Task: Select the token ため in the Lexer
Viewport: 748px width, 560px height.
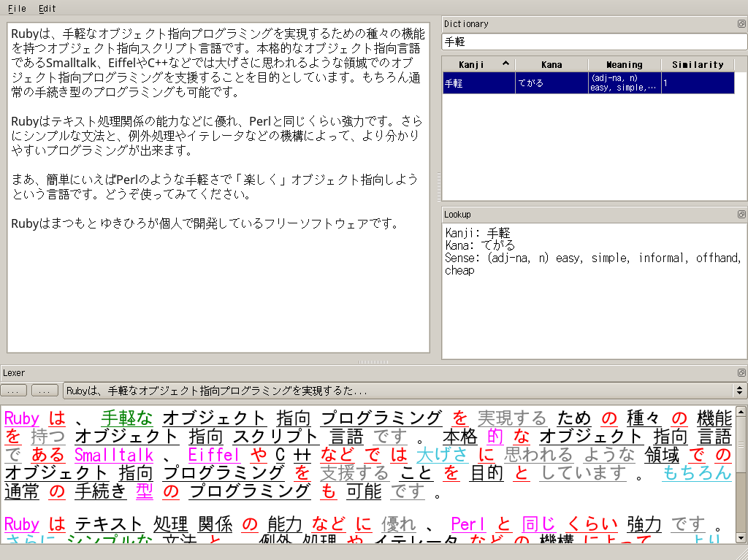Action: [574, 418]
